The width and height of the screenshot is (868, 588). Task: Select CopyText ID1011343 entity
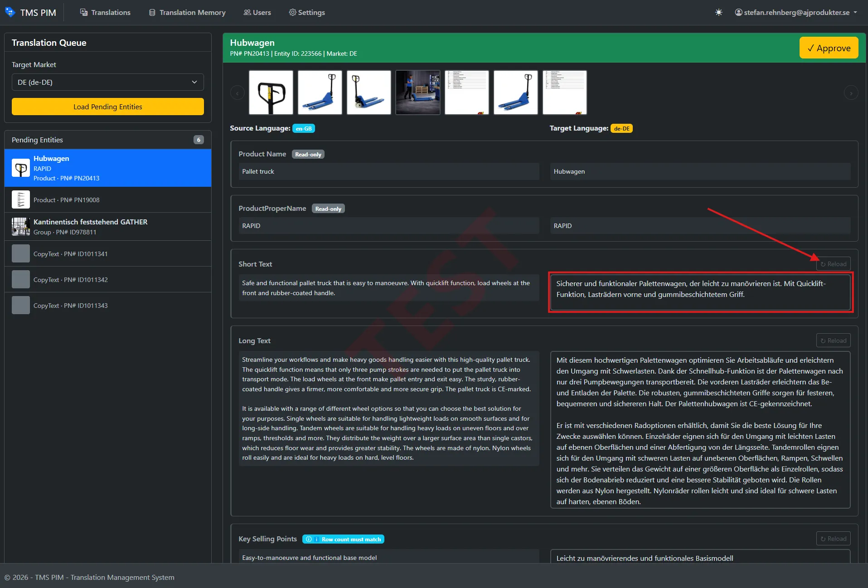[x=108, y=305]
